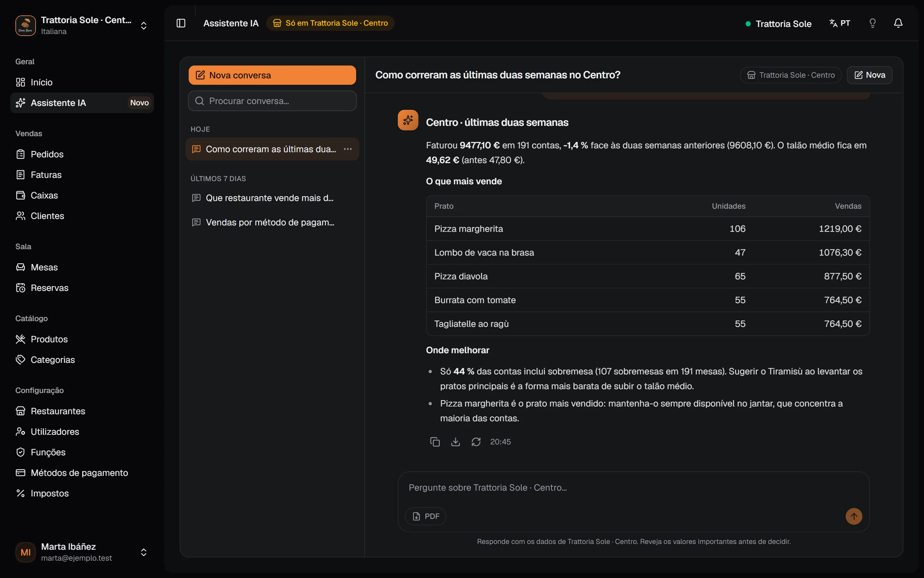
Task: Open Reservas page
Action: tap(82, 288)
